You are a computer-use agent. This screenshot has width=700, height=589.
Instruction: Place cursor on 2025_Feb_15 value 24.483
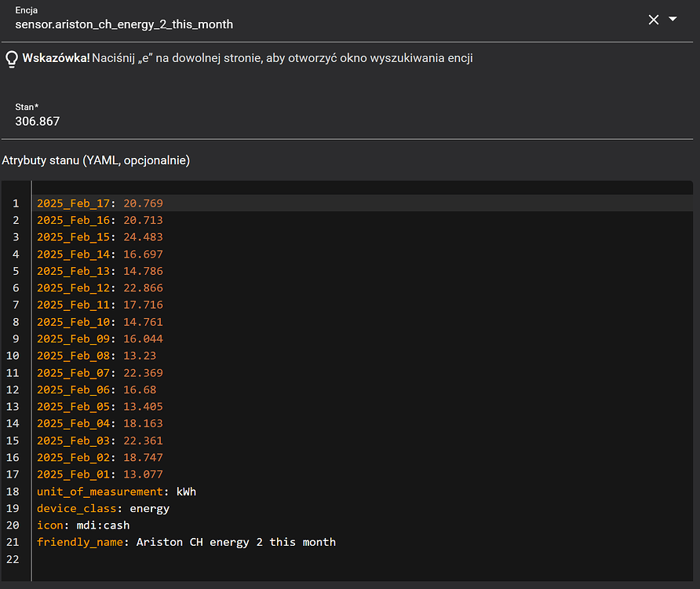(x=143, y=237)
